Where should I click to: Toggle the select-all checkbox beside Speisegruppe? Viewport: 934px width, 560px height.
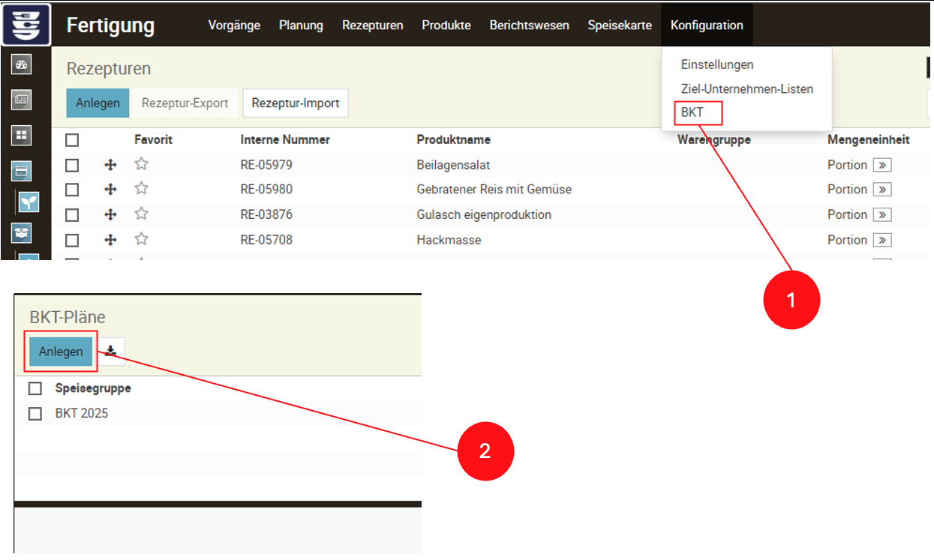(35, 388)
